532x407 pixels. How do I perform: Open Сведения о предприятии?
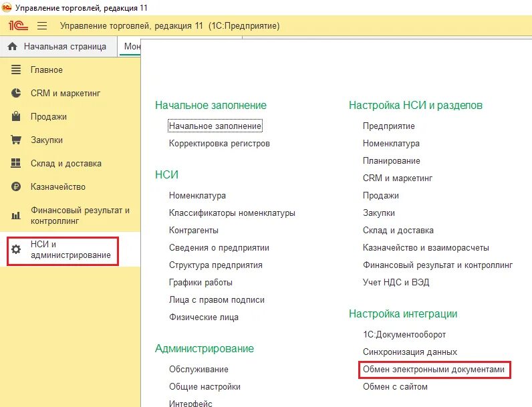point(219,247)
